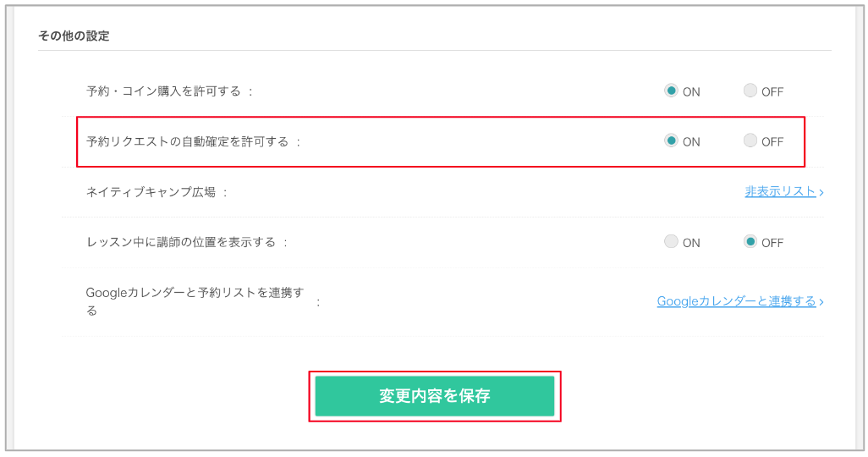The height and width of the screenshot is (457, 868).
Task: Click the 予約リクエストの自動確定を許可する label
Action: pos(188,142)
